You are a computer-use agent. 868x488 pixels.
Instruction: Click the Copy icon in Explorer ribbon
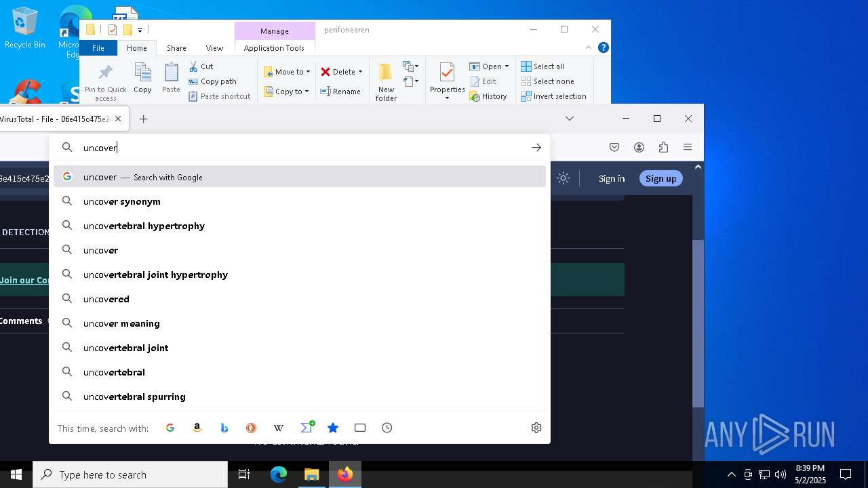pyautogui.click(x=142, y=78)
